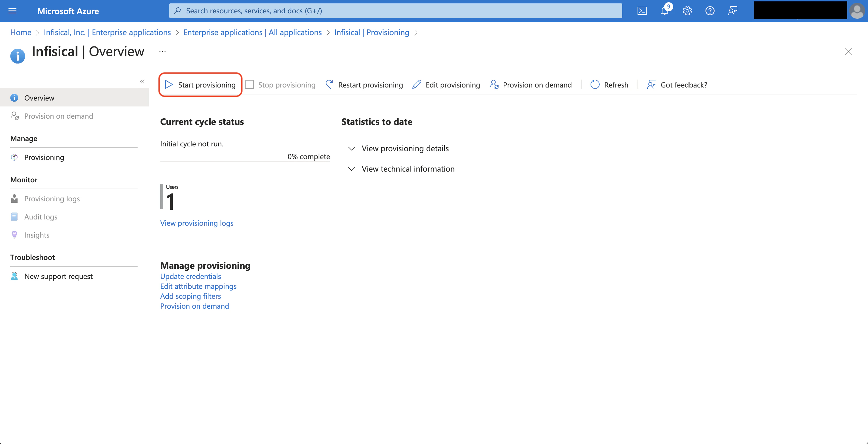This screenshot has height=444, width=868.
Task: Open View provisioning logs link
Action: pos(197,223)
